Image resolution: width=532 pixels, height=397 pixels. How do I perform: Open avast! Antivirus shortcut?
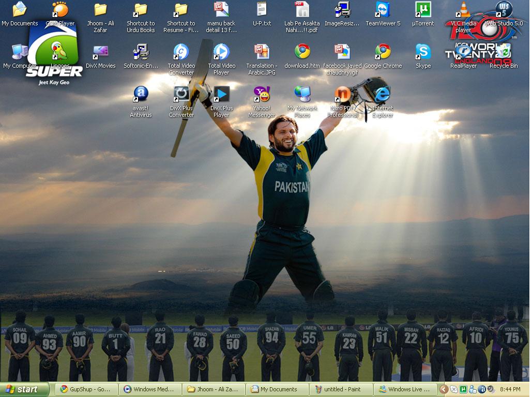point(141,95)
